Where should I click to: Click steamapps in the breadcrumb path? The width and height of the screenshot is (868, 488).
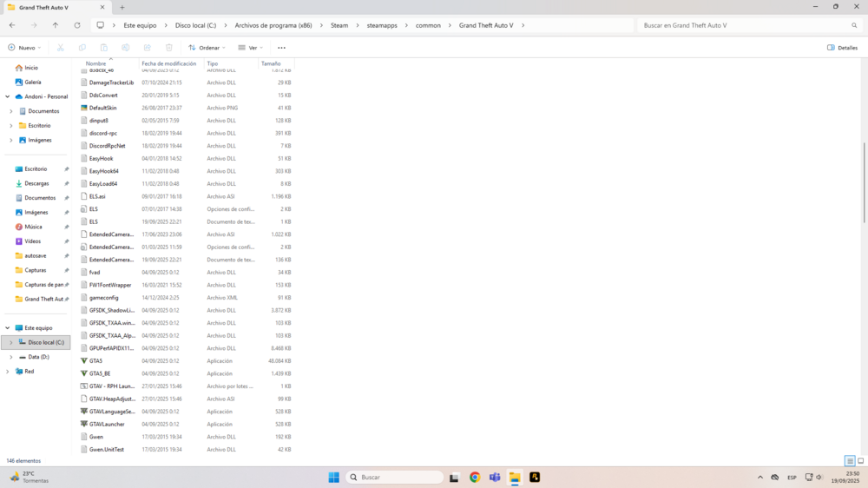(382, 25)
